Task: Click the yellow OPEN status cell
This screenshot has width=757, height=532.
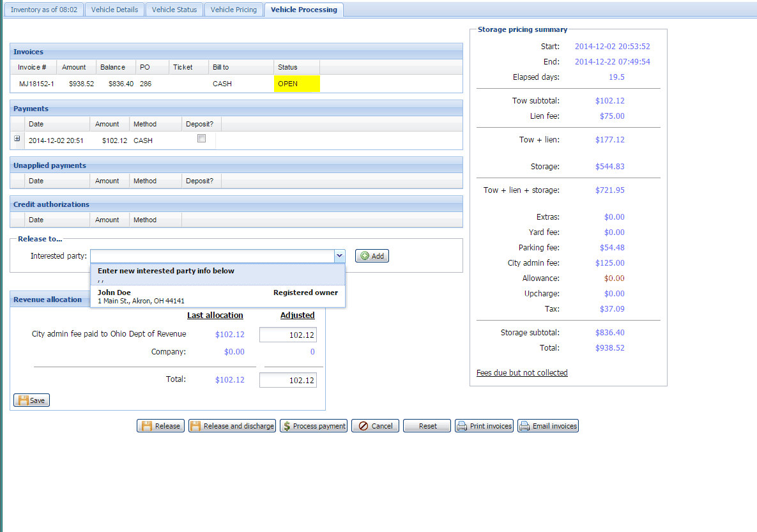Action: click(297, 84)
